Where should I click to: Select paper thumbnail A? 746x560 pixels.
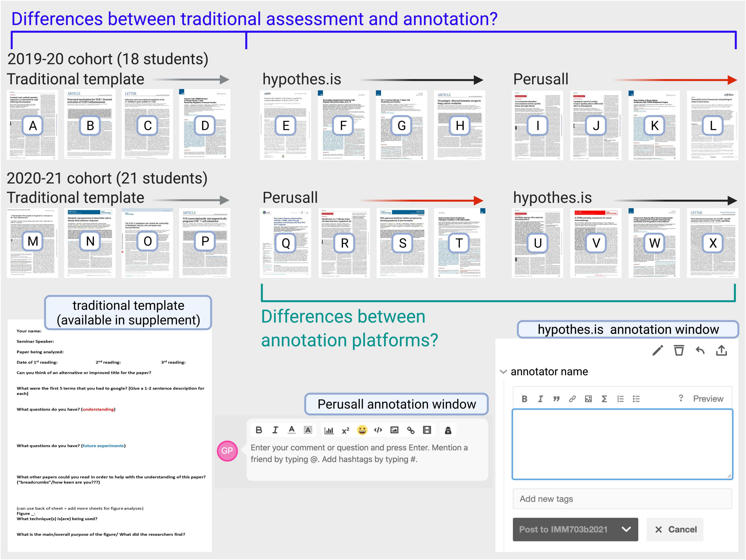pos(32,124)
